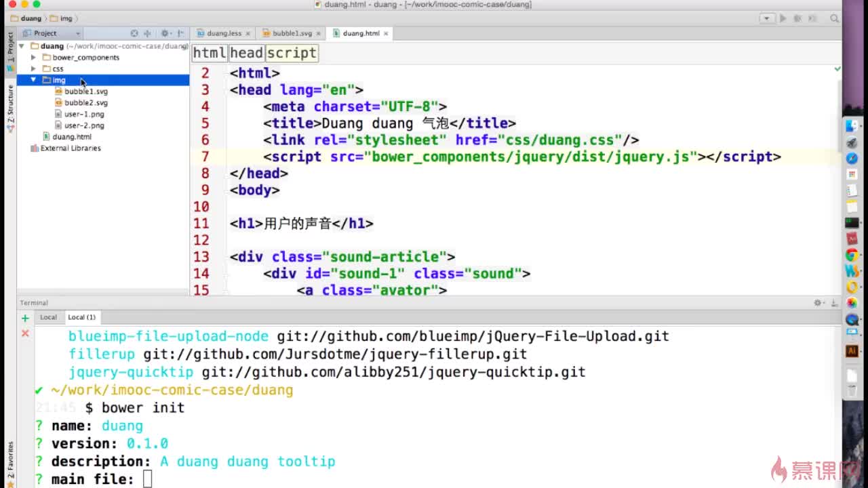The image size is (868, 488).
Task: Expand the css folder arrow
Action: coord(33,68)
